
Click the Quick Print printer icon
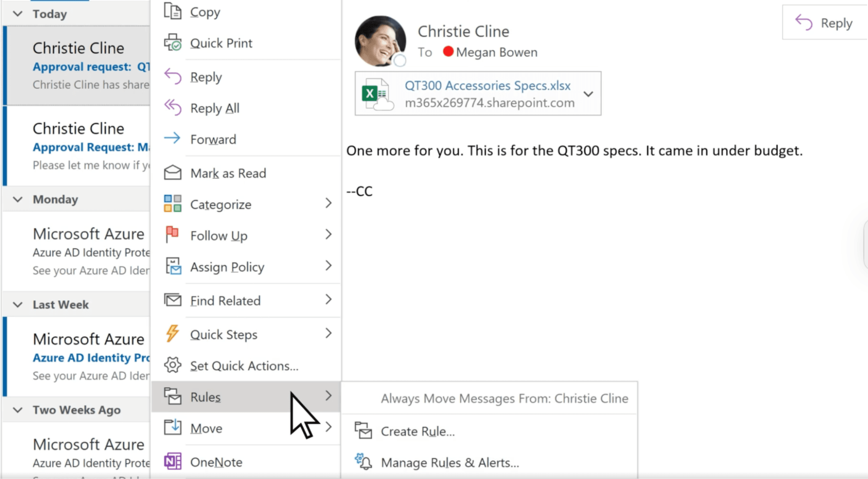[x=173, y=42]
